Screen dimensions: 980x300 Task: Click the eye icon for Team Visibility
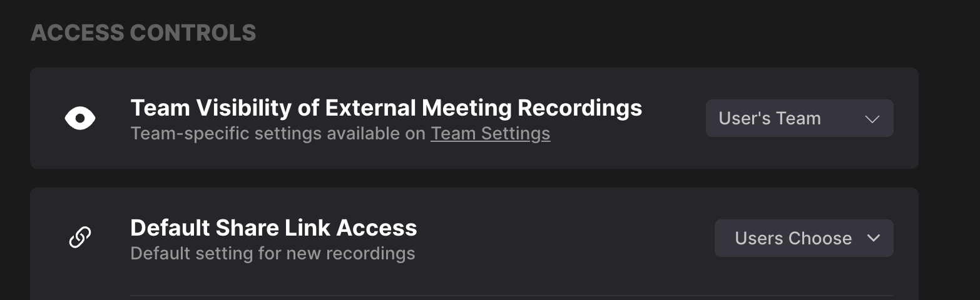pos(80,118)
